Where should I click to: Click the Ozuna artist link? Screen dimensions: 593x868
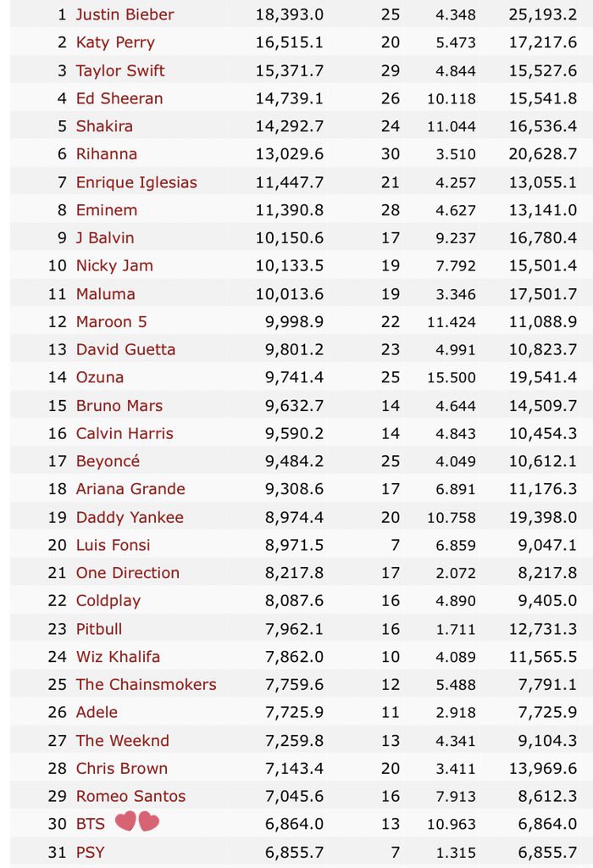[100, 377]
